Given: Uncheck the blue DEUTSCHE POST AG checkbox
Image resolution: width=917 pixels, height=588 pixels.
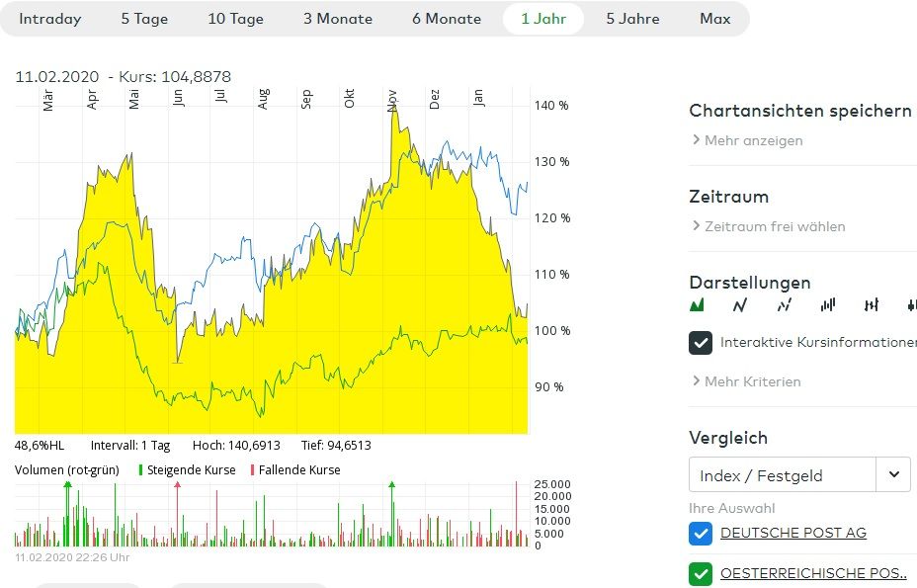Looking at the screenshot, I should click(x=701, y=534).
